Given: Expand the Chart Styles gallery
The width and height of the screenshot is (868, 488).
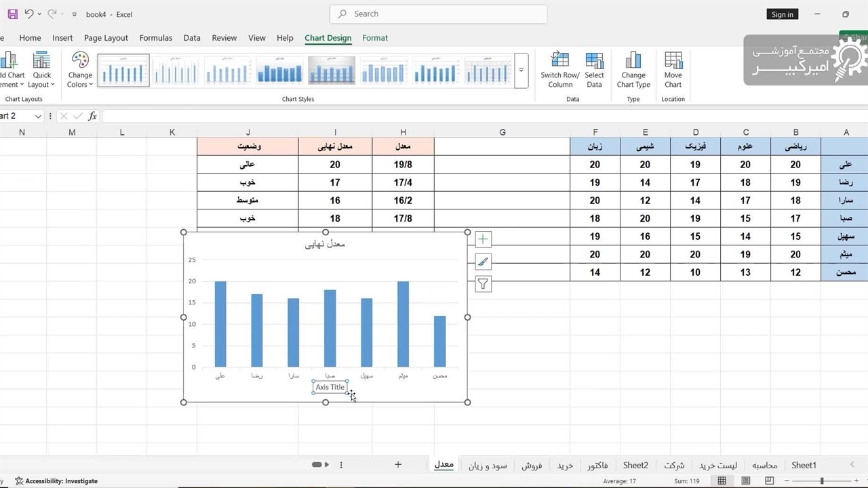Looking at the screenshot, I should [521, 70].
